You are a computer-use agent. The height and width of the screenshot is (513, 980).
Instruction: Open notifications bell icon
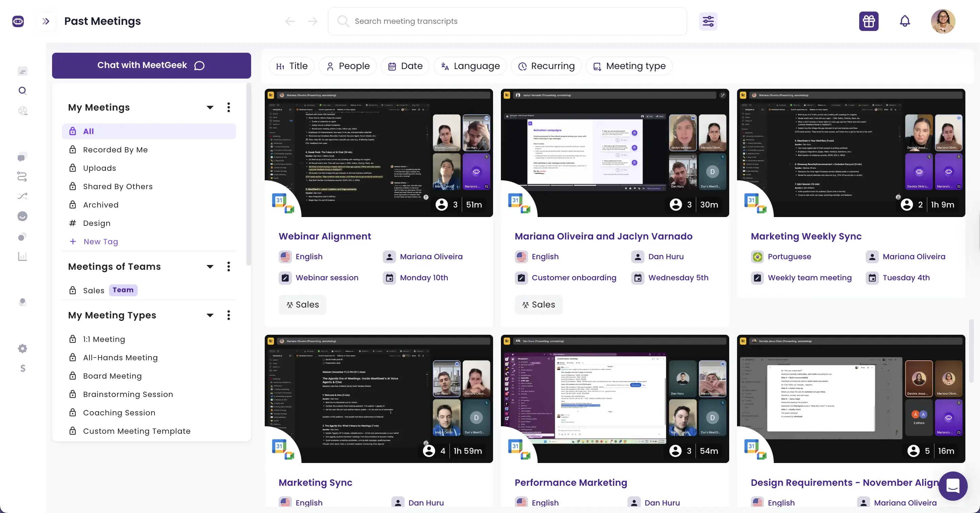pyautogui.click(x=905, y=21)
